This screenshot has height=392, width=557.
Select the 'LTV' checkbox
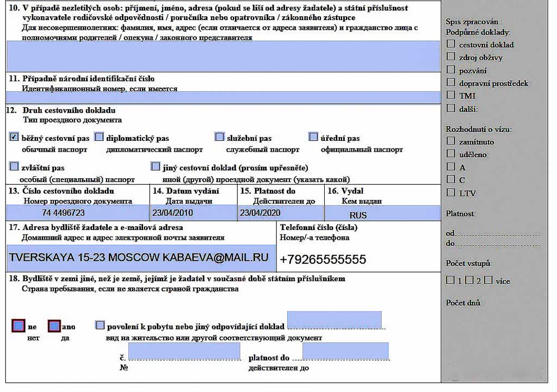coord(451,192)
